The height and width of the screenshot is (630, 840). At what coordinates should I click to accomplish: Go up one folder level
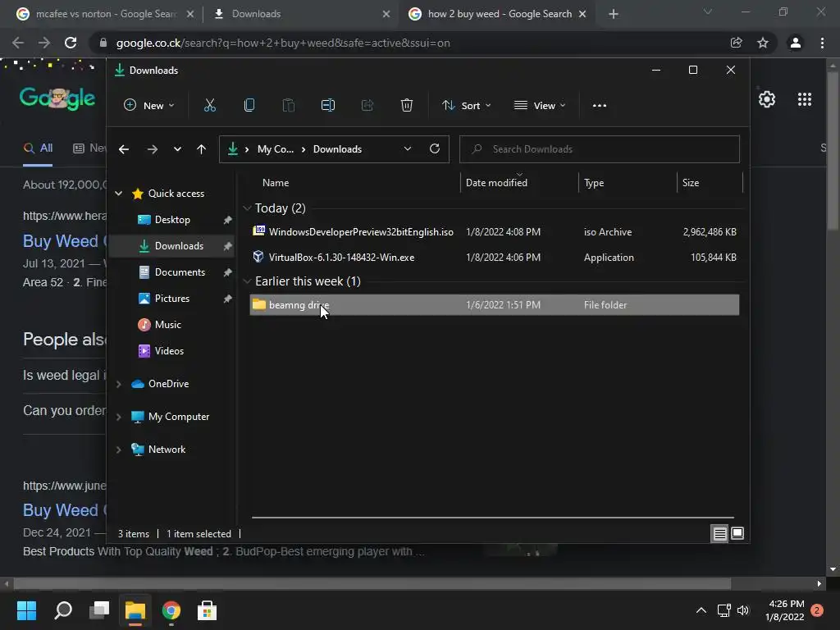[201, 149]
